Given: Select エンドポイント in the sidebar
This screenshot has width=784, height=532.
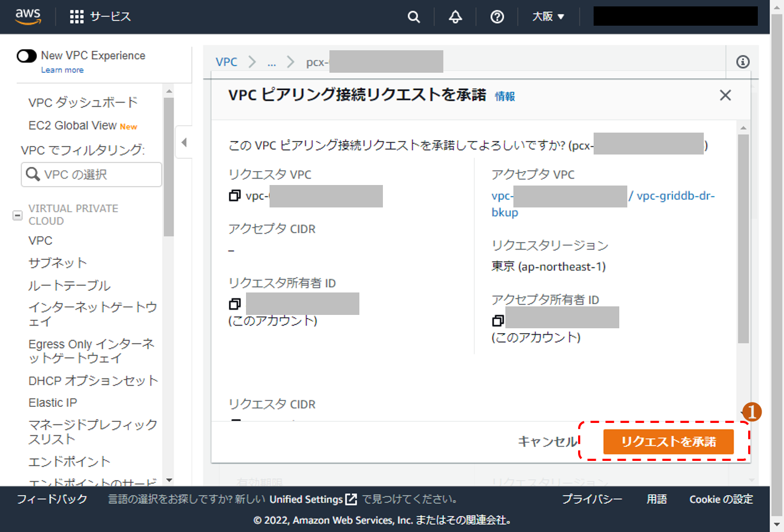Looking at the screenshot, I should pos(69,461).
